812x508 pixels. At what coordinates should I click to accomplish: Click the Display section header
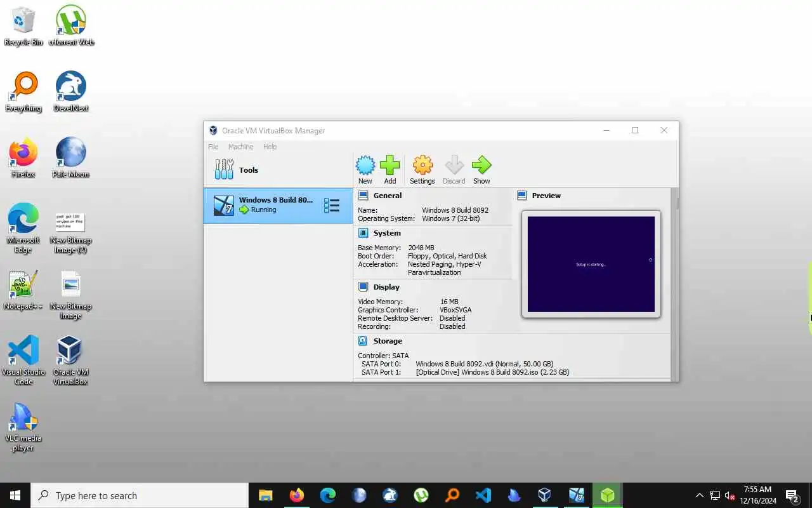[386, 287]
